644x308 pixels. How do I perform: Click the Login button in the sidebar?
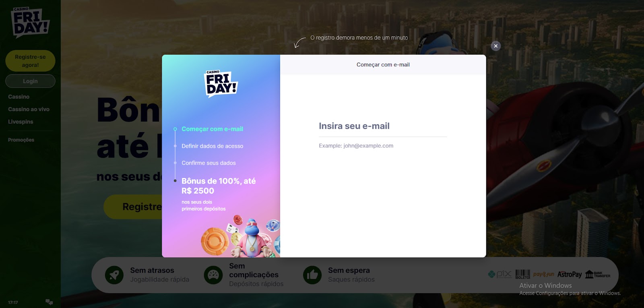coord(30,81)
